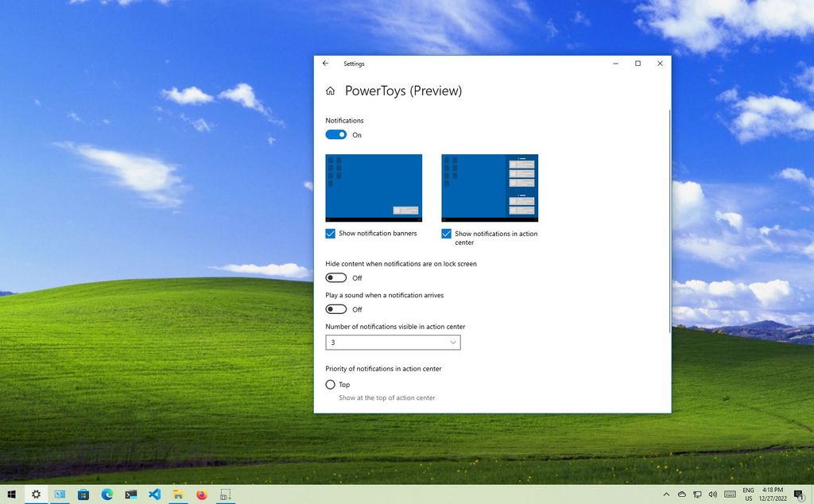Open the Action Center notification icon
814x504 pixels.
pyautogui.click(x=800, y=494)
